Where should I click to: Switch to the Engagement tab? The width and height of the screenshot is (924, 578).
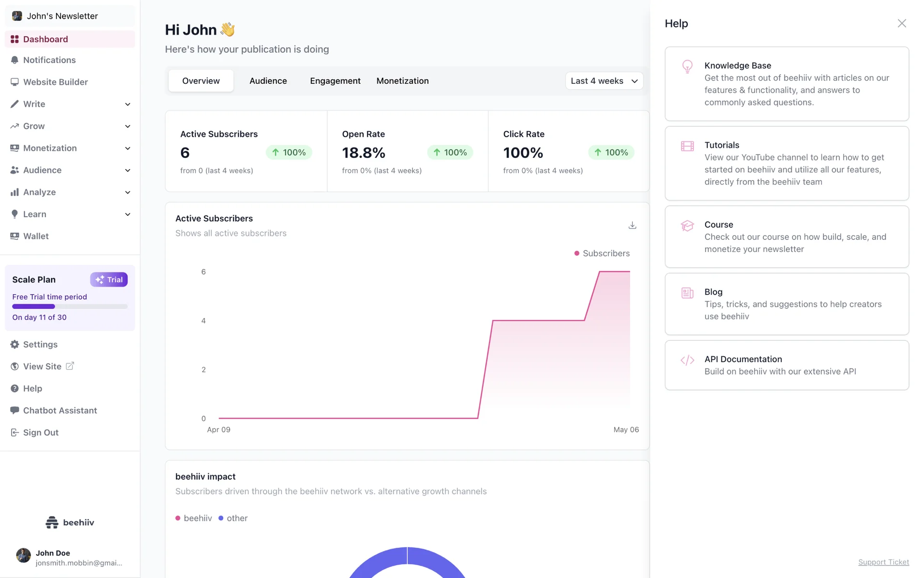(x=335, y=81)
